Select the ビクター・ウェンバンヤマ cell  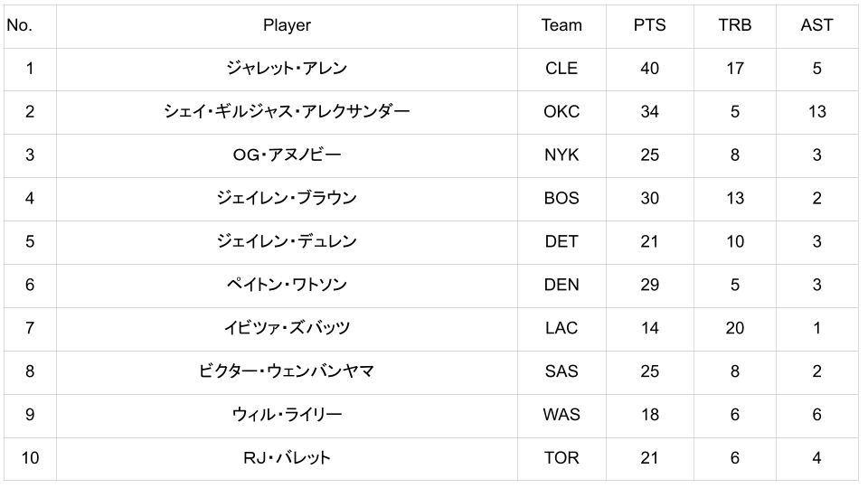coord(287,371)
